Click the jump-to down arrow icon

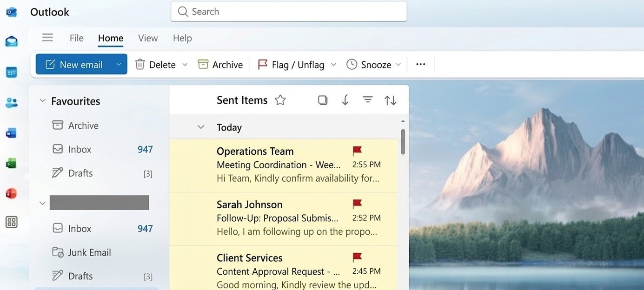[x=345, y=100]
